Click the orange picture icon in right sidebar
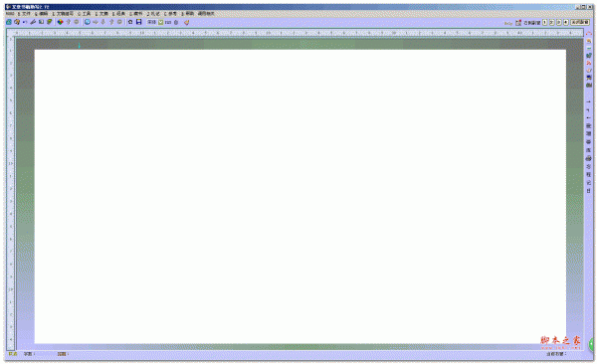597x364 pixels. point(589,41)
